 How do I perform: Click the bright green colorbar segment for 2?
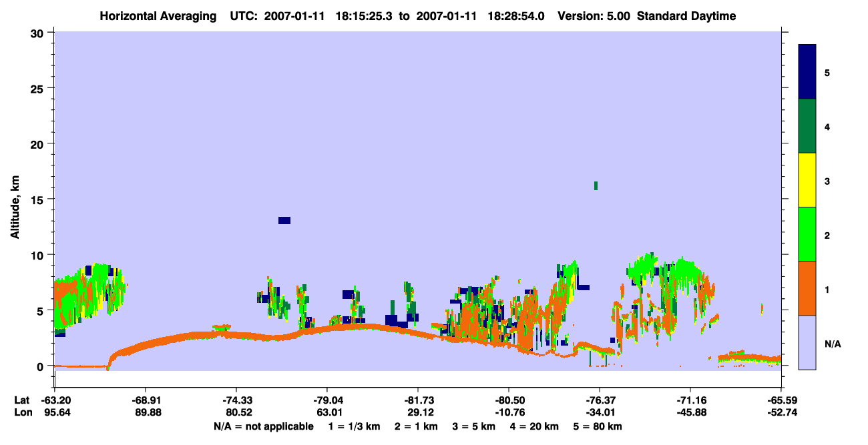(x=807, y=234)
